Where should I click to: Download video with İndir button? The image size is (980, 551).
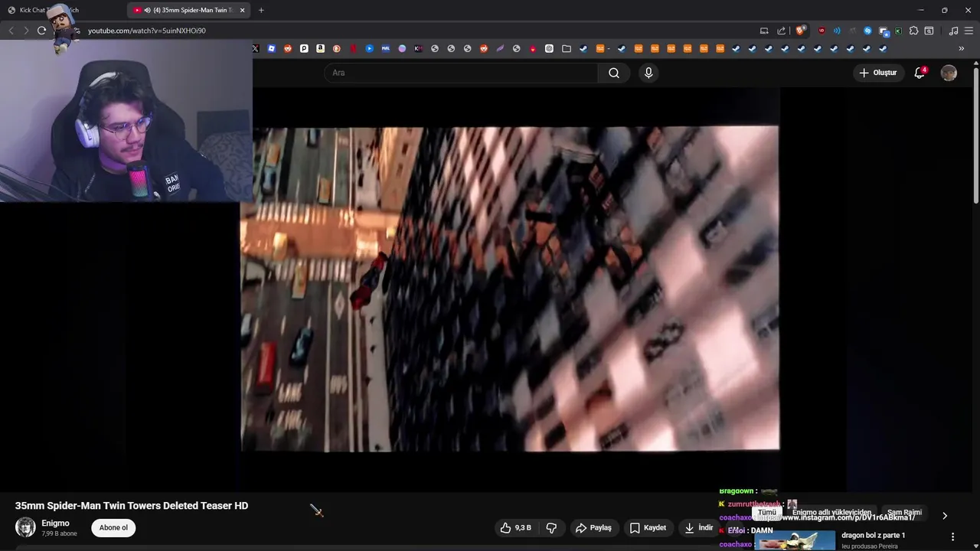699,527
